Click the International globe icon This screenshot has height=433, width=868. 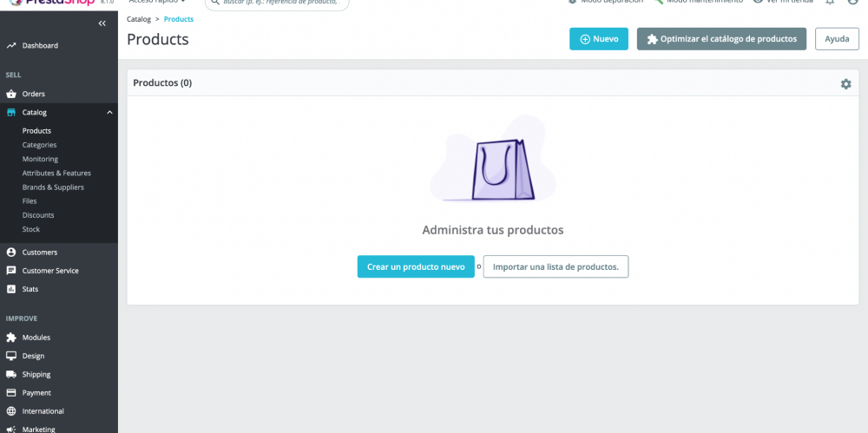pos(11,411)
